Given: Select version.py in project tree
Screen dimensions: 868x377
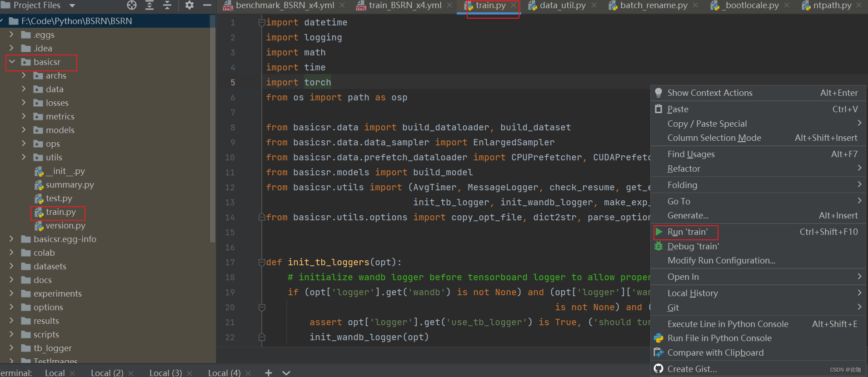Looking at the screenshot, I should pos(65,226).
